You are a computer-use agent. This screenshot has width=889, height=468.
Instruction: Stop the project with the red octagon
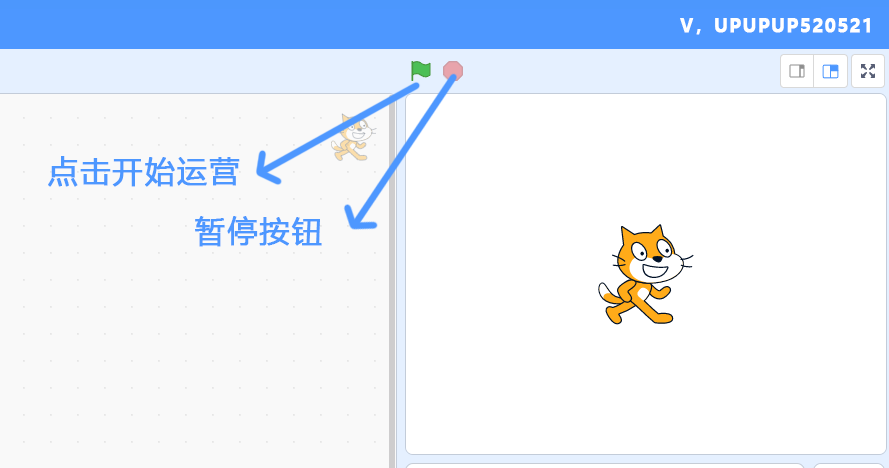tap(452, 71)
